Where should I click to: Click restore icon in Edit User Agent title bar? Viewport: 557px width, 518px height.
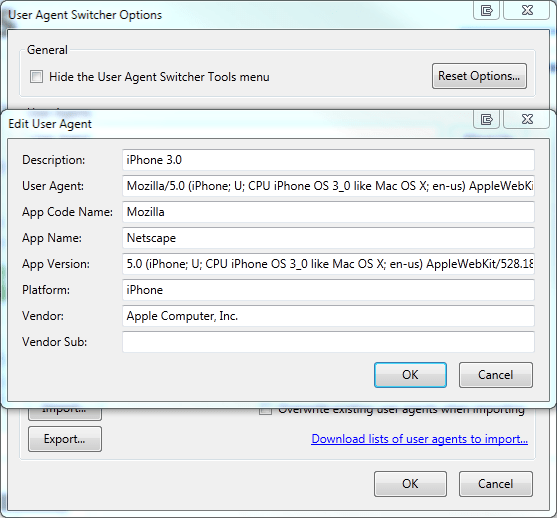point(486,119)
